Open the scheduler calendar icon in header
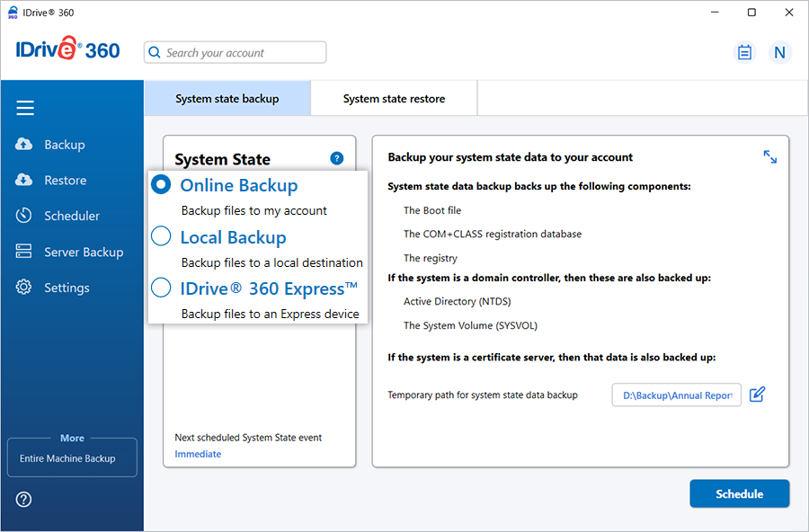Image resolution: width=809 pixels, height=532 pixels. pyautogui.click(x=744, y=52)
